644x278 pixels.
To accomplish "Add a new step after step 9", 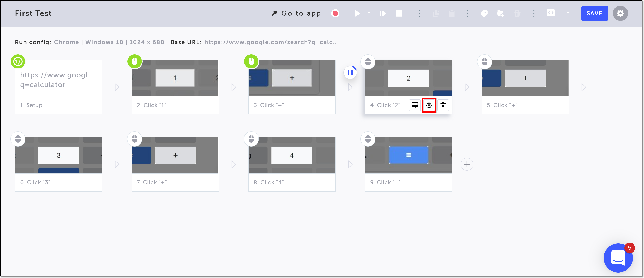I will tap(467, 164).
